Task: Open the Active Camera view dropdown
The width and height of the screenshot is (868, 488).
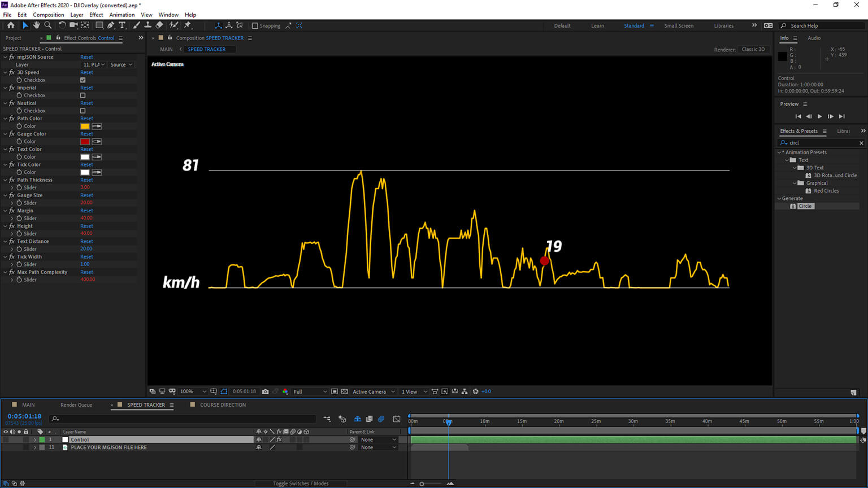Action: pos(374,391)
